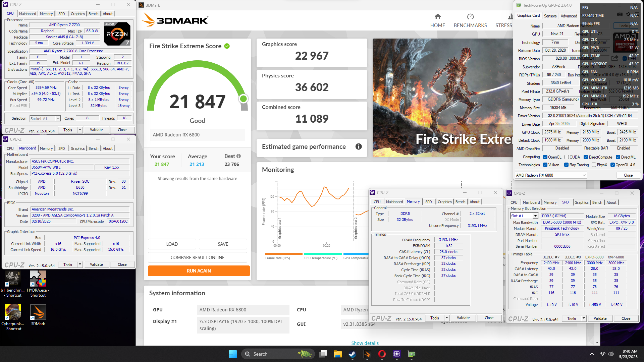
Task: Click the info icon next to Best score
Action: coord(238,156)
